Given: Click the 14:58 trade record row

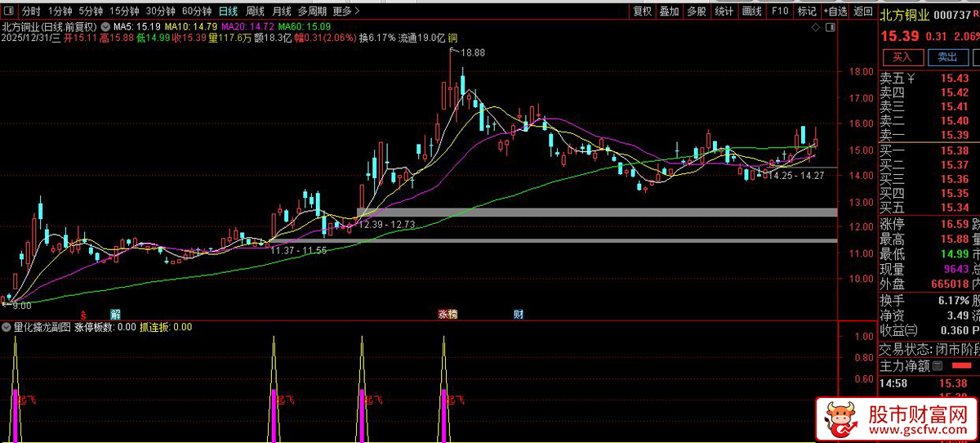Looking at the screenshot, I should click(929, 383).
